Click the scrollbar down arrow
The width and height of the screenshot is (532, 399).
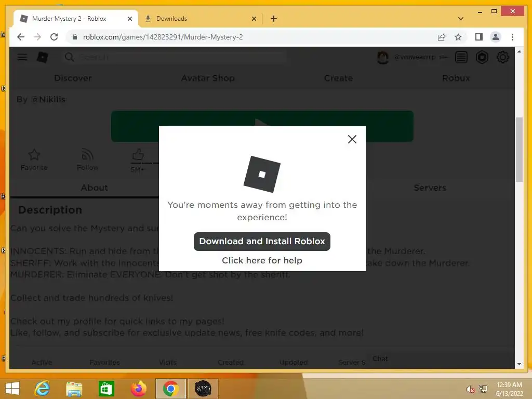519,364
